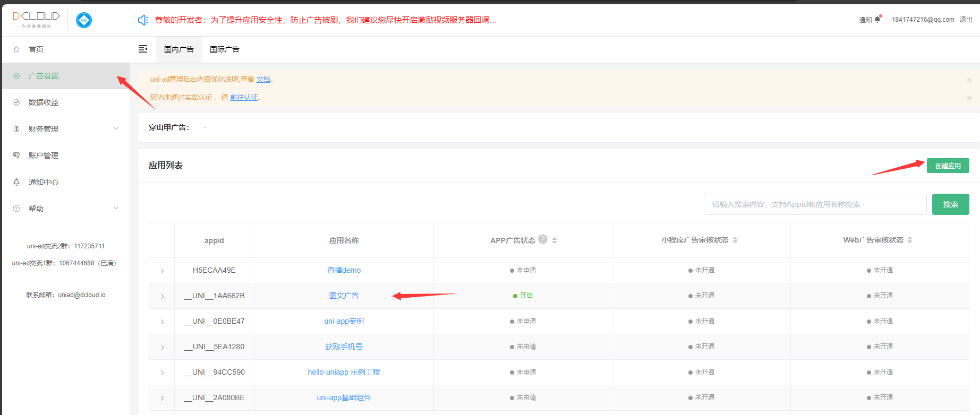Viewport: 980px width, 415px height.
Task: Open the 图文广告 app link
Action: point(344,296)
